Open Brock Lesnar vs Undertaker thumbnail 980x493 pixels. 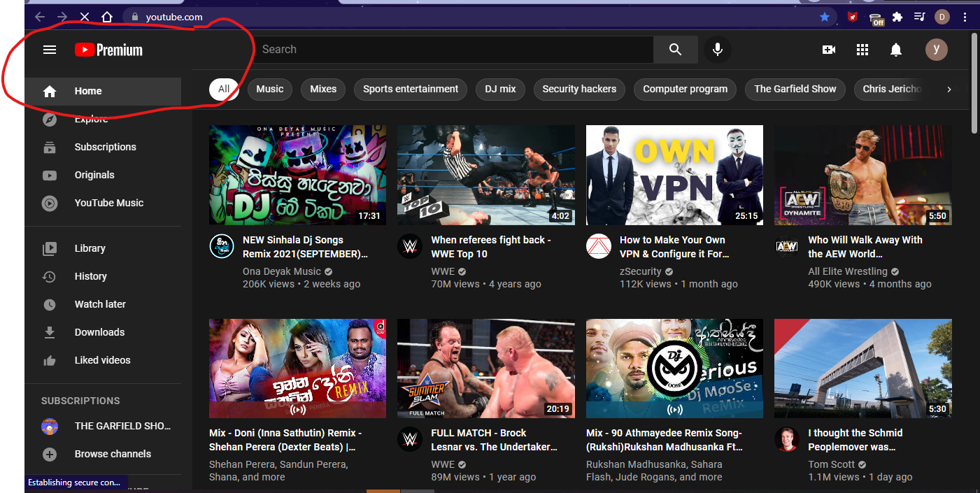pos(486,369)
